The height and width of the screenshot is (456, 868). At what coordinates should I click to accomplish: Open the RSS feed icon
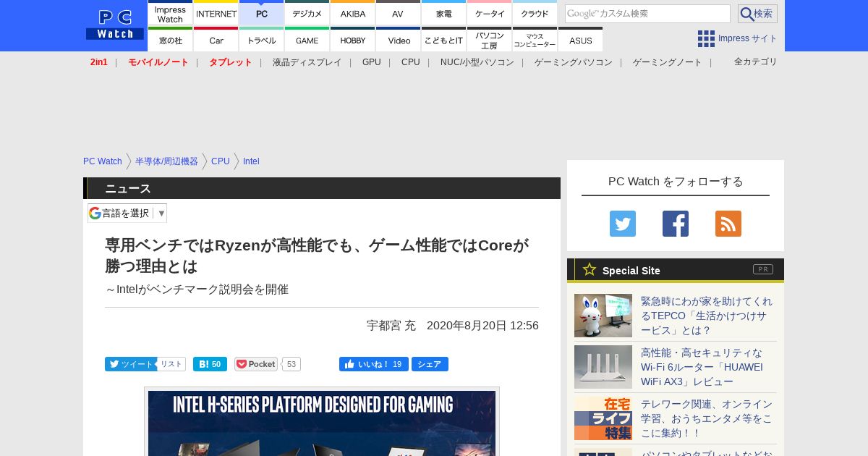point(728,224)
